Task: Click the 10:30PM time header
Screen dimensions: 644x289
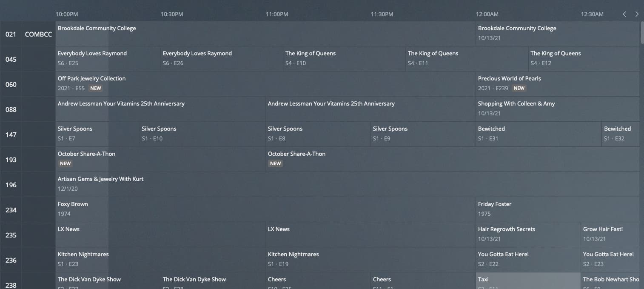Action: [x=172, y=14]
